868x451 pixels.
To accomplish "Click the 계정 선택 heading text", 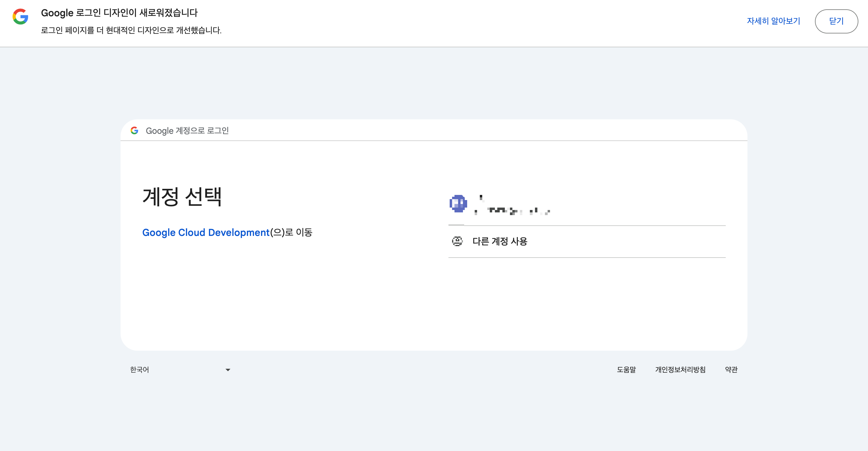I will point(182,197).
